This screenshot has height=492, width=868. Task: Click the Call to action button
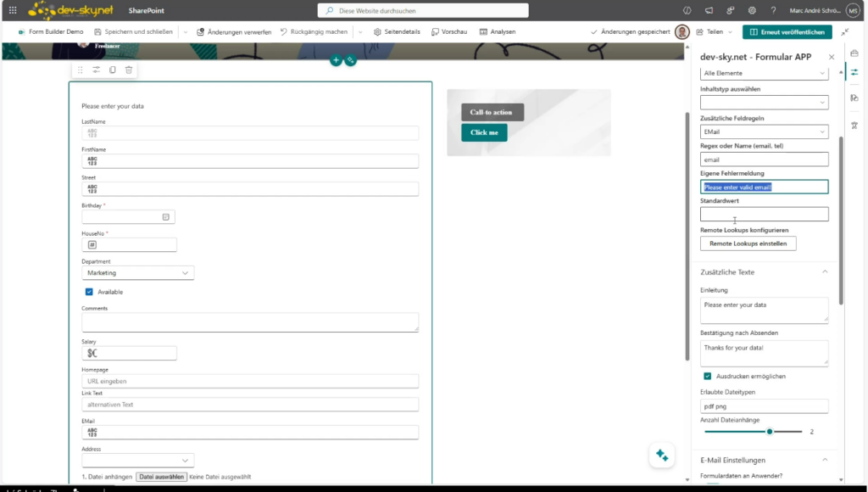pos(492,113)
